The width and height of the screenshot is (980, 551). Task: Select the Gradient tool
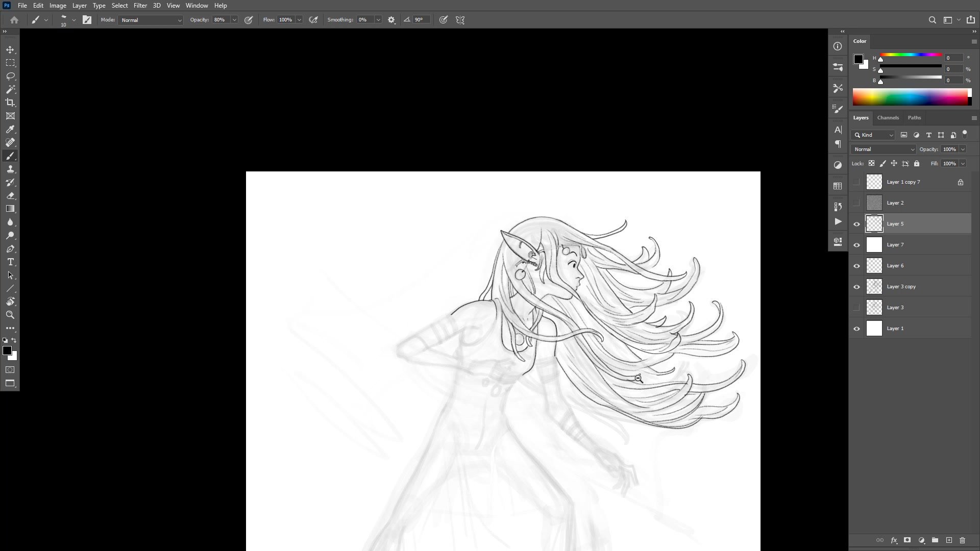pos(10,209)
